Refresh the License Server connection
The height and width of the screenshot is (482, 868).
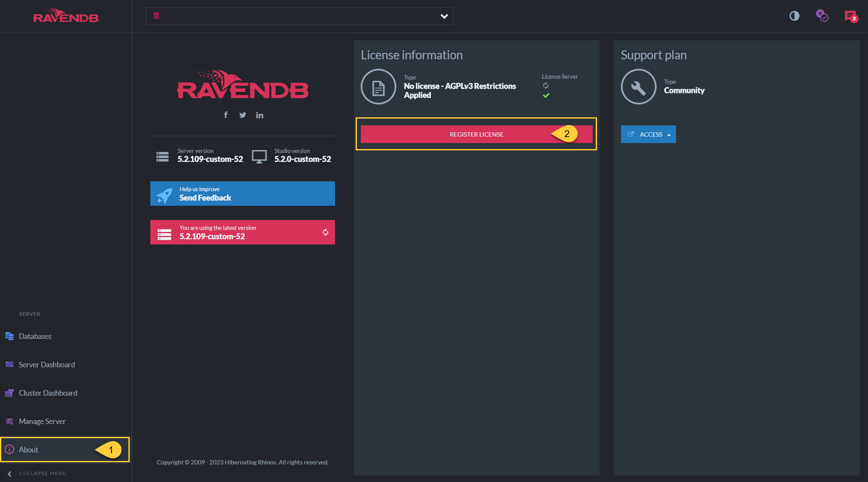click(x=546, y=85)
